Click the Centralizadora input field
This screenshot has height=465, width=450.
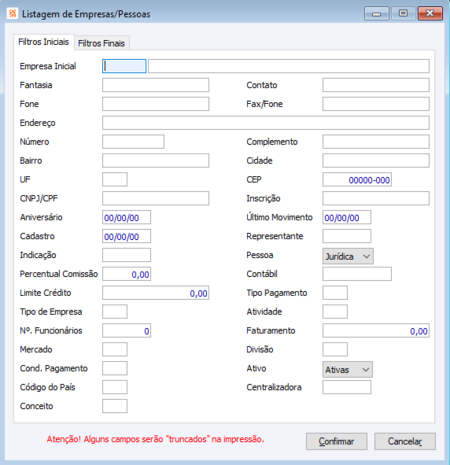point(347,387)
